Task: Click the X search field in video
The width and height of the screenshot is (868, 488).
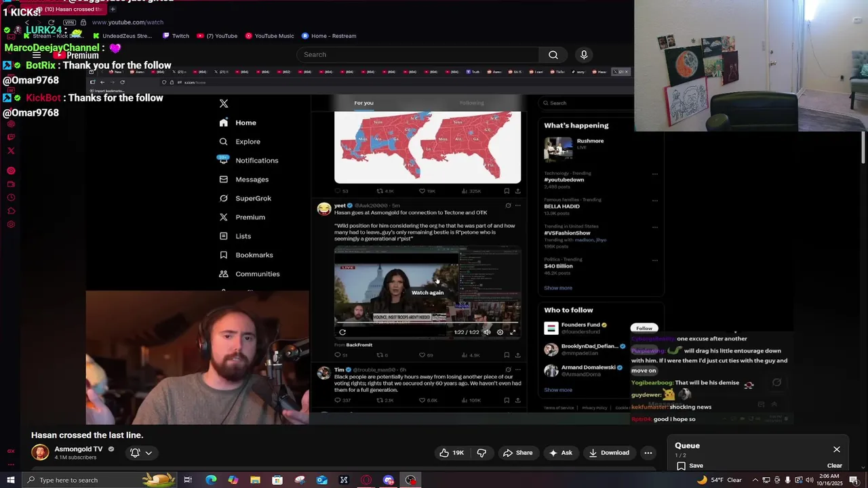Action: (587, 103)
